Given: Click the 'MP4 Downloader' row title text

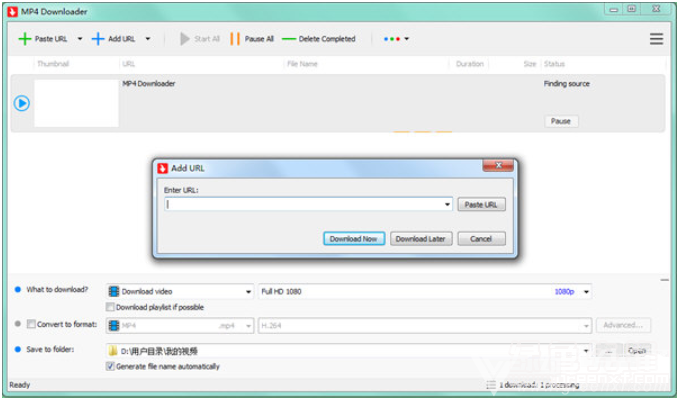Looking at the screenshot, I should [x=149, y=84].
